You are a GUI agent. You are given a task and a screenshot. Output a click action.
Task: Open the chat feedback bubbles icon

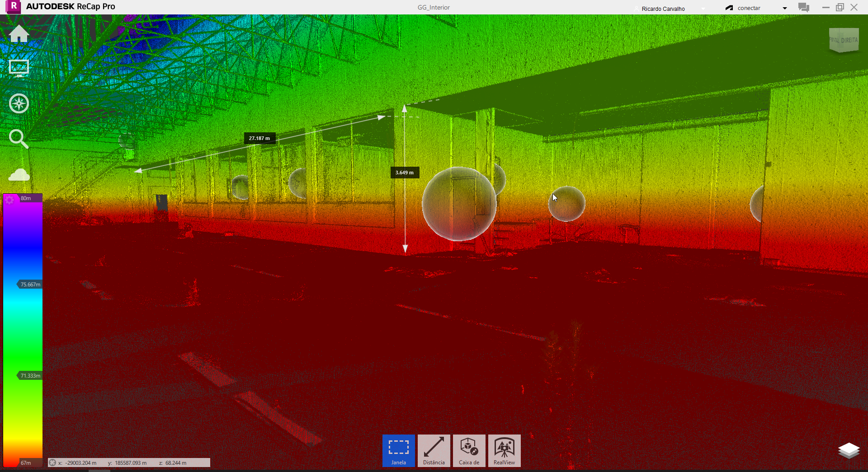pyautogui.click(x=803, y=8)
